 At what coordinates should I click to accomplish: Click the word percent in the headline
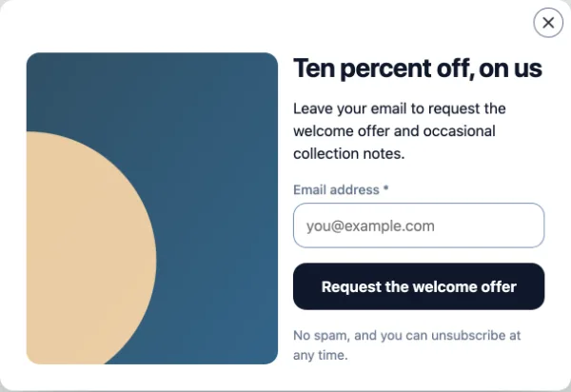(x=385, y=69)
